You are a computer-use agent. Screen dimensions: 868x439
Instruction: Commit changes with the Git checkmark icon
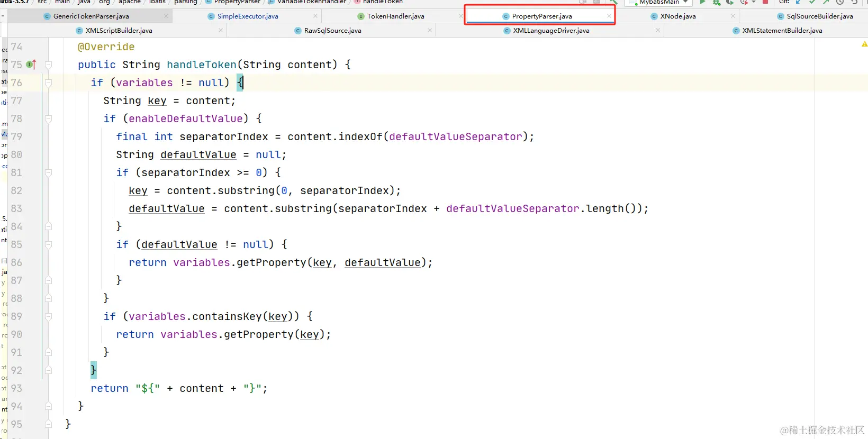tap(812, 2)
